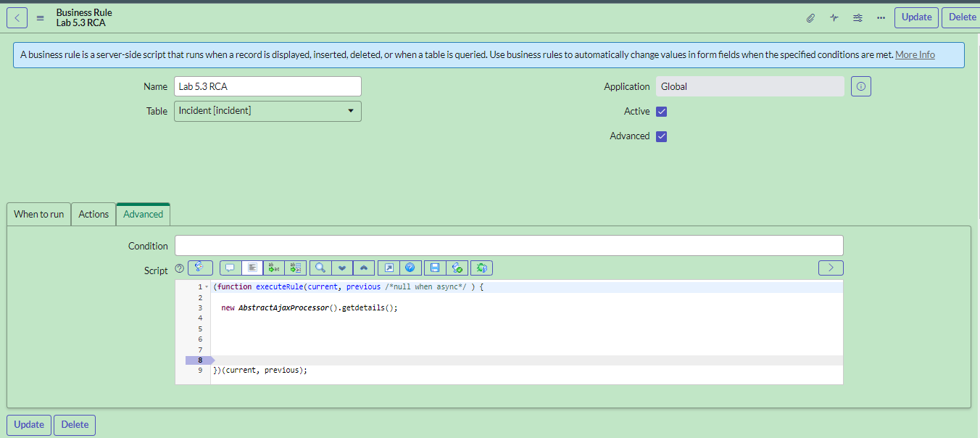
Task: Toggle the script syntax editor macro button
Action: pyautogui.click(x=200, y=268)
